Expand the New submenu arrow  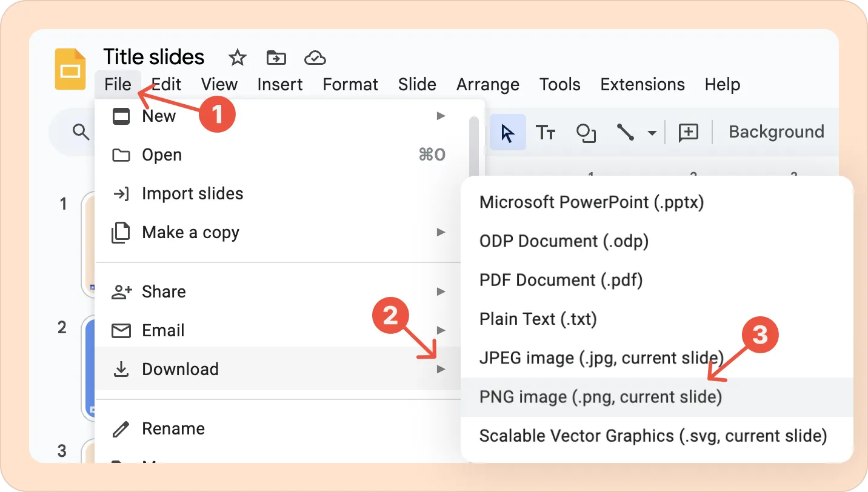(x=441, y=116)
